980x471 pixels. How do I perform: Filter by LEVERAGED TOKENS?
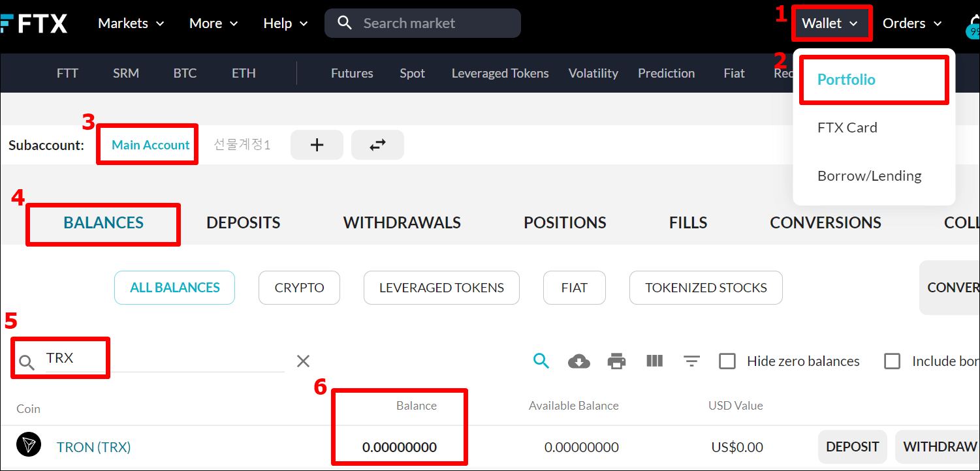[441, 288]
